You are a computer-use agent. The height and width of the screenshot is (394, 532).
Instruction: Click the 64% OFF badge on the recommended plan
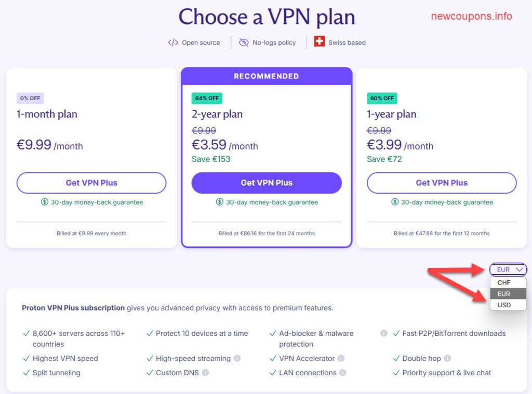(x=206, y=98)
